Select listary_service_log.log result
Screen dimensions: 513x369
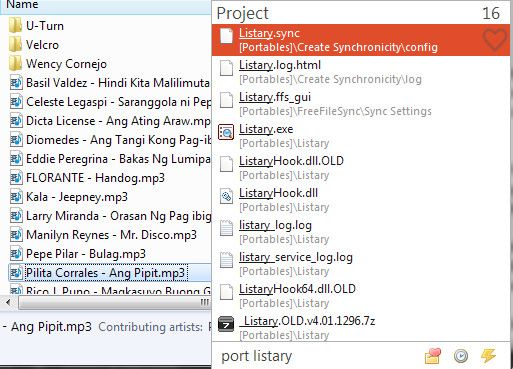point(361,264)
